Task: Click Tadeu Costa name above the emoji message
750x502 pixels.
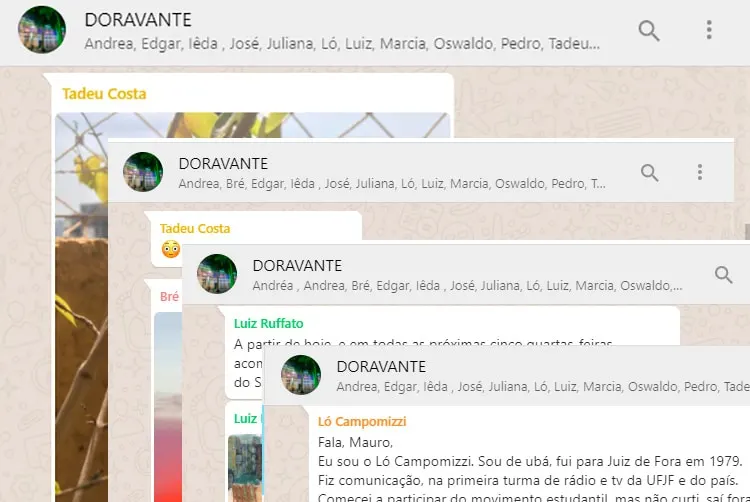Action: pyautogui.click(x=195, y=229)
